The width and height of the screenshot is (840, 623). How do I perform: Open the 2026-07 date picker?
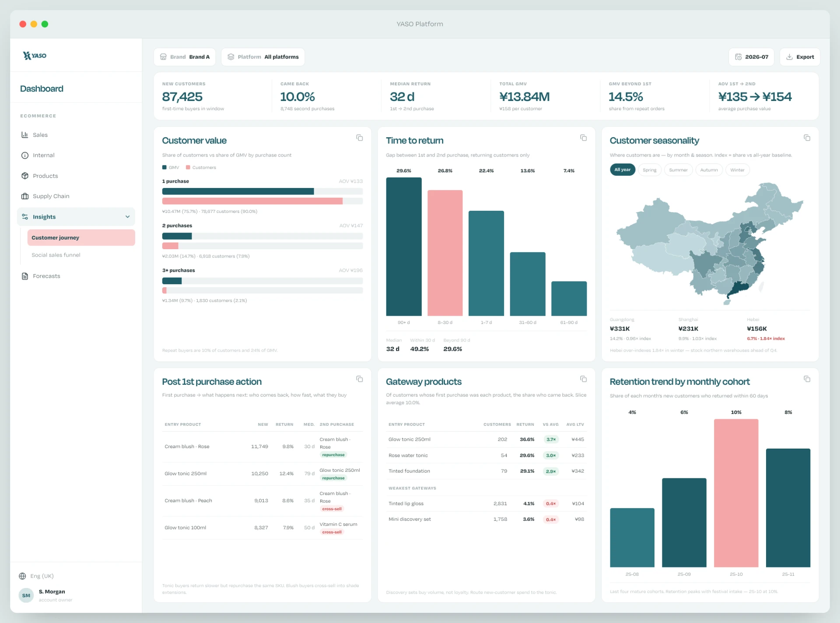[751, 57]
